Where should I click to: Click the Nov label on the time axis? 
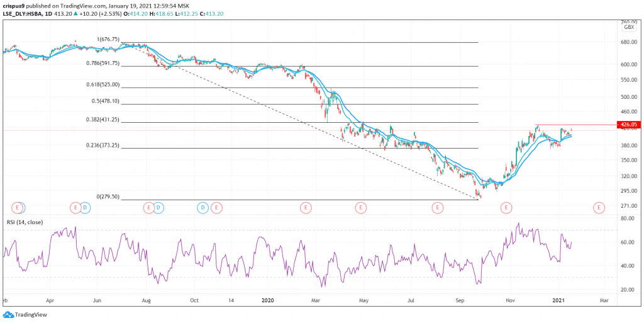(x=510, y=301)
